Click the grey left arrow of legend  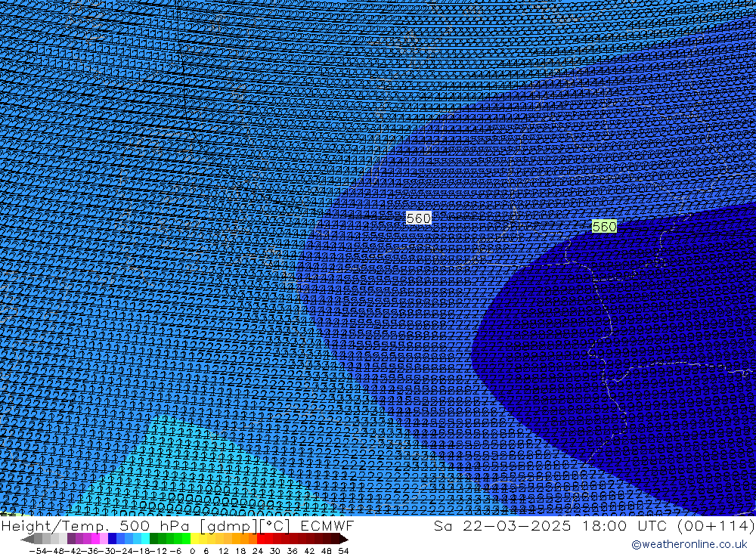27,539
